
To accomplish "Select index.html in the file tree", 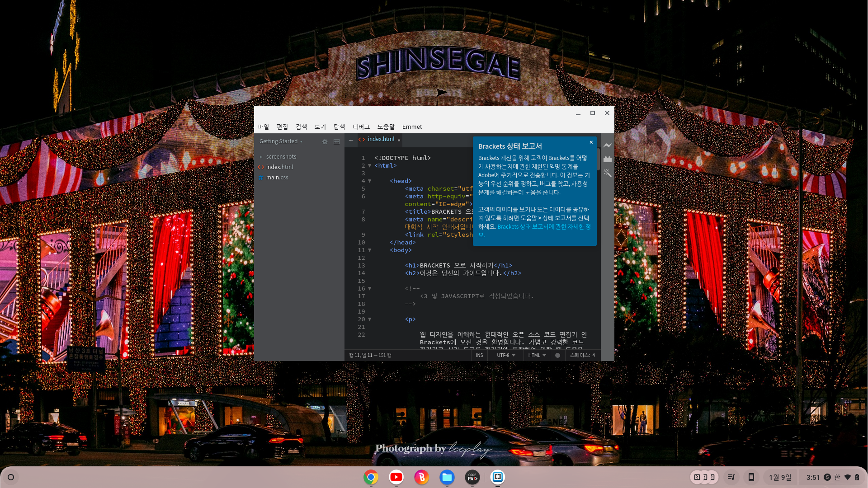I will click(279, 167).
